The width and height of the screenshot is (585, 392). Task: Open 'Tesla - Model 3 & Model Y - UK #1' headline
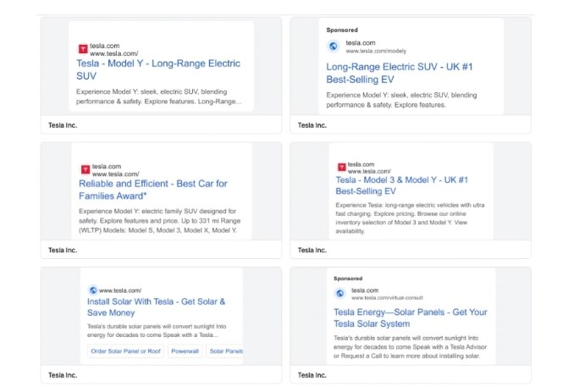point(402,185)
